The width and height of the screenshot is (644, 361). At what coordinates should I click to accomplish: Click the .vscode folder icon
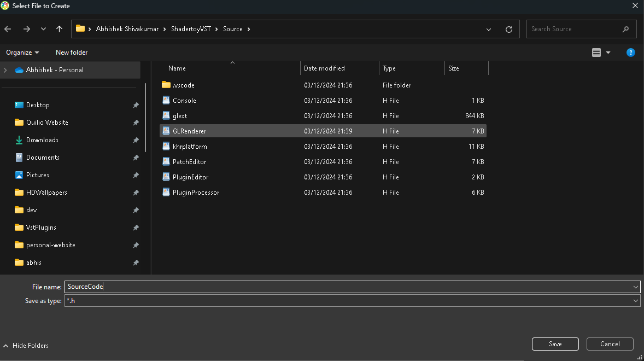pos(166,85)
